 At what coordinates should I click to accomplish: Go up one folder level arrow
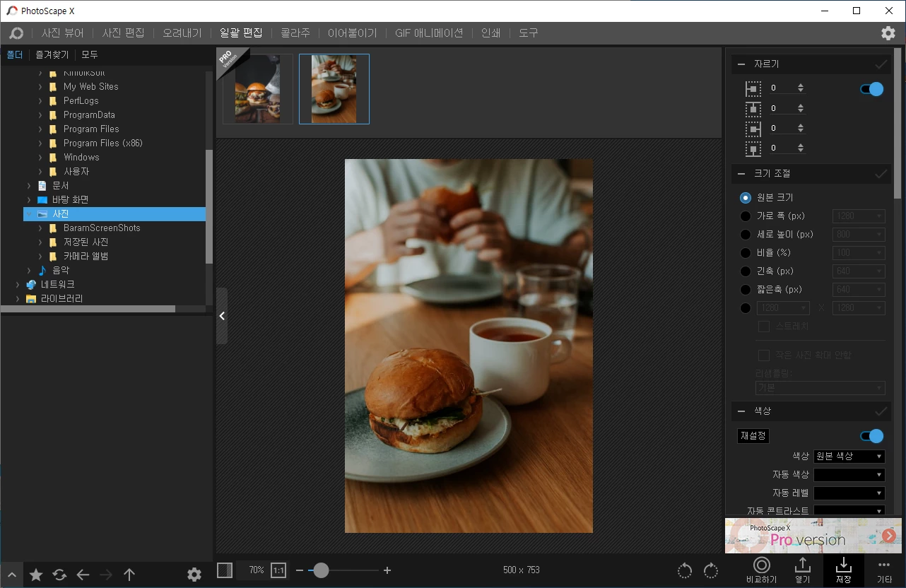point(129,575)
